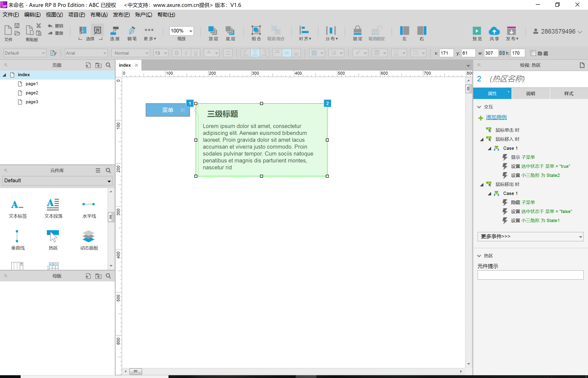Select the 隐藏 子菜单 action
Screen dimensions: 588x378
tap(522, 202)
